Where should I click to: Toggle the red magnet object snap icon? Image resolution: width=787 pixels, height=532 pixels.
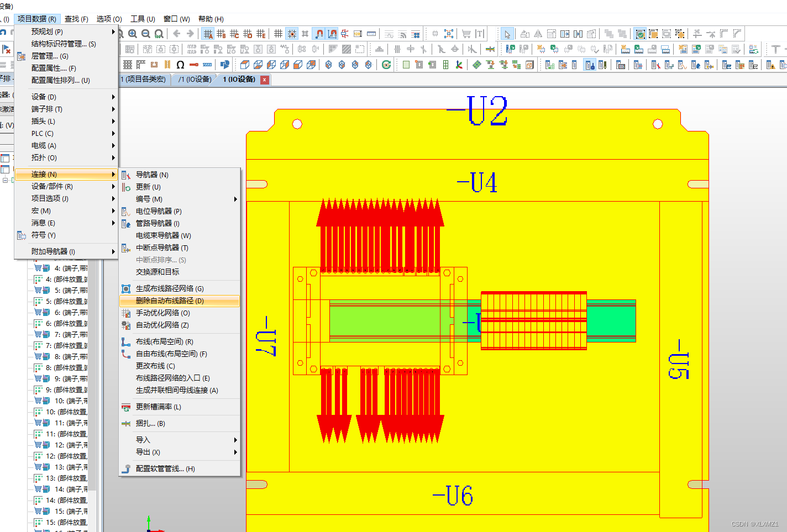pos(319,34)
